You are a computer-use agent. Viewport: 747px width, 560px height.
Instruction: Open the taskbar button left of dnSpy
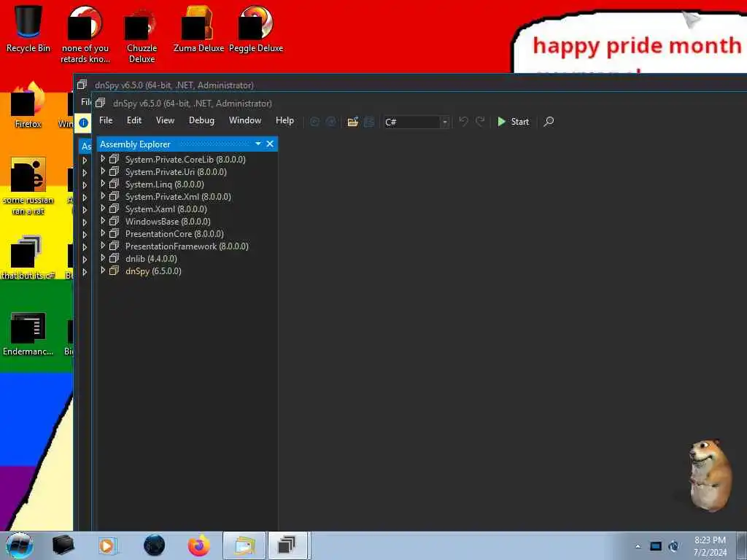244,545
